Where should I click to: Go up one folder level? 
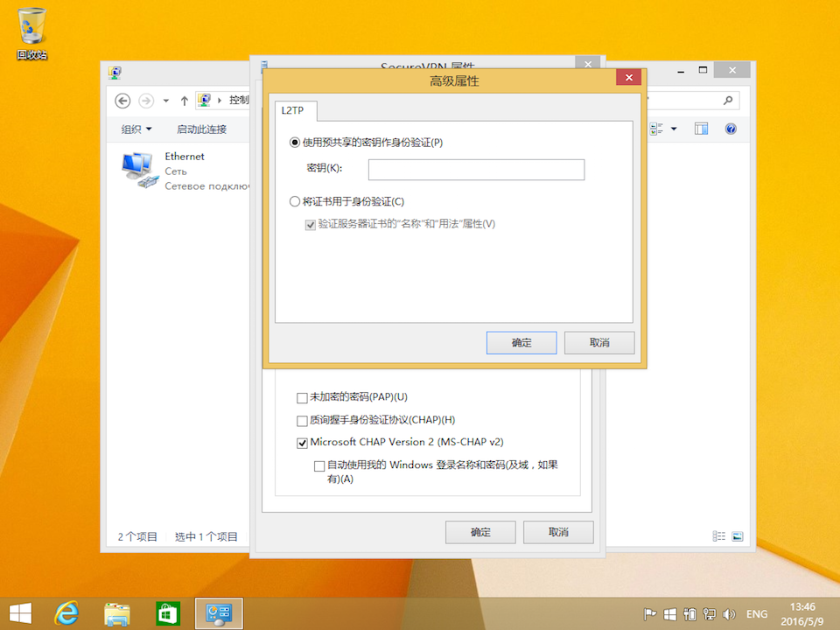(185, 101)
